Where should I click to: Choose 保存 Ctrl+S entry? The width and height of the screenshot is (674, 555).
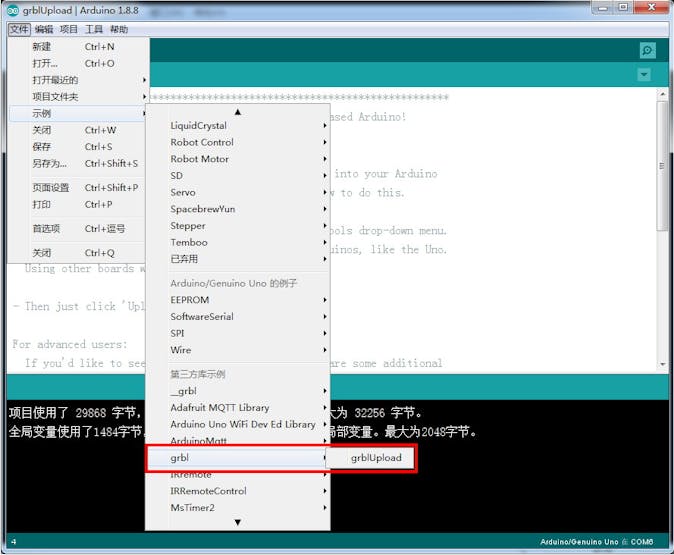(x=77, y=147)
